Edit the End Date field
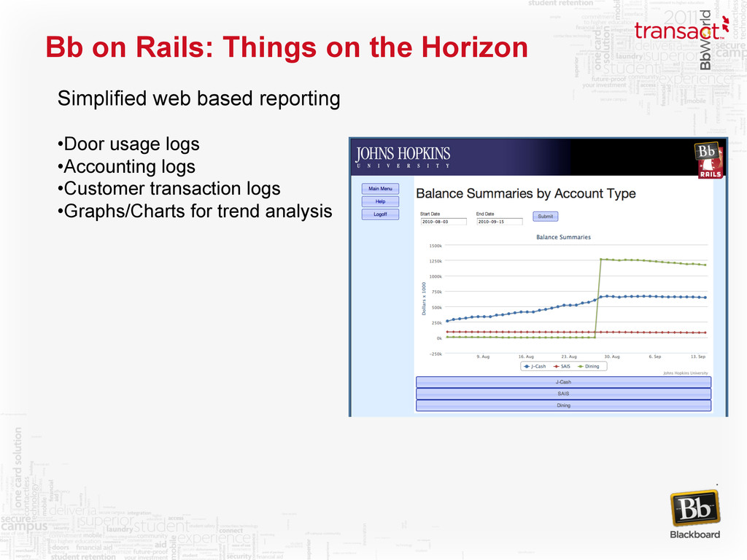 click(x=500, y=222)
